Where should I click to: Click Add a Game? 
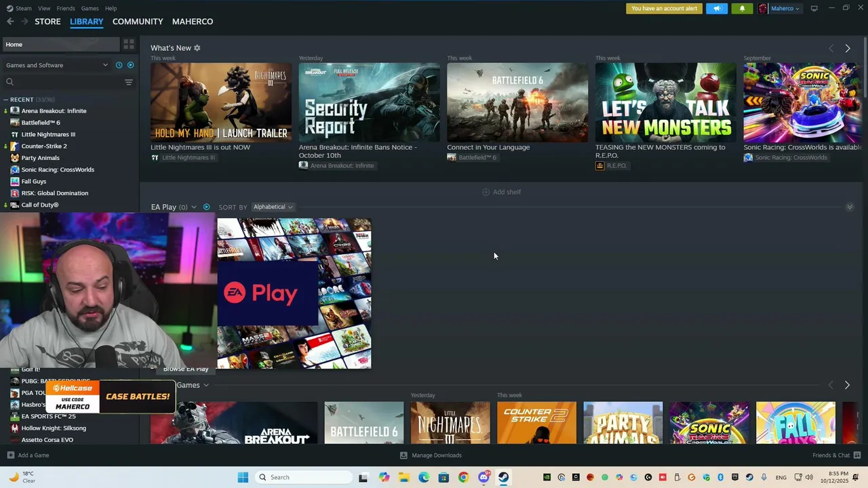tap(28, 455)
